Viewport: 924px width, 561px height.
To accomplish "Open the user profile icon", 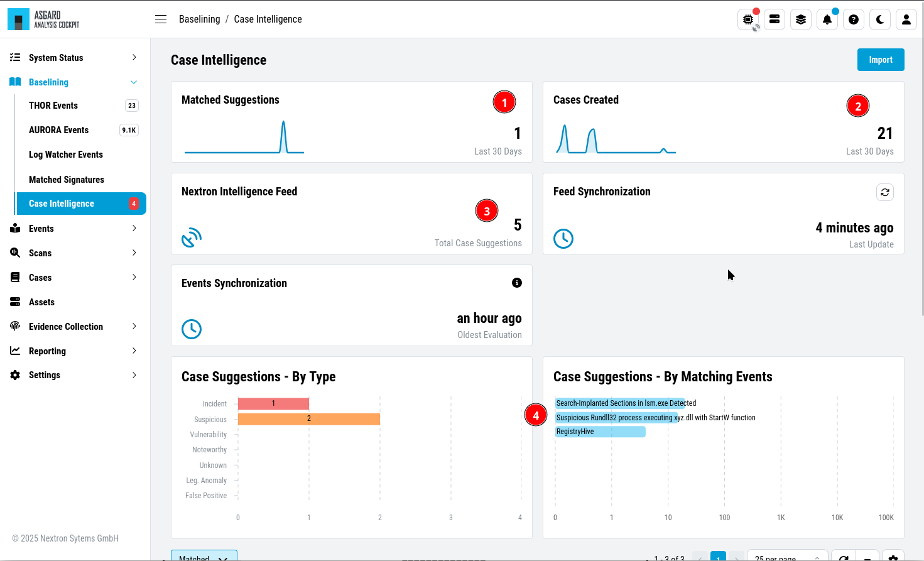I will pyautogui.click(x=906, y=19).
